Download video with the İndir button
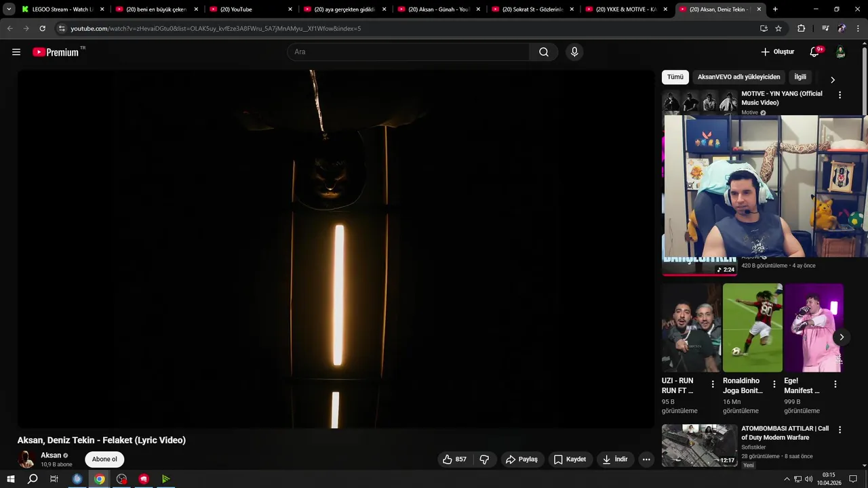868x488 pixels. [615, 460]
